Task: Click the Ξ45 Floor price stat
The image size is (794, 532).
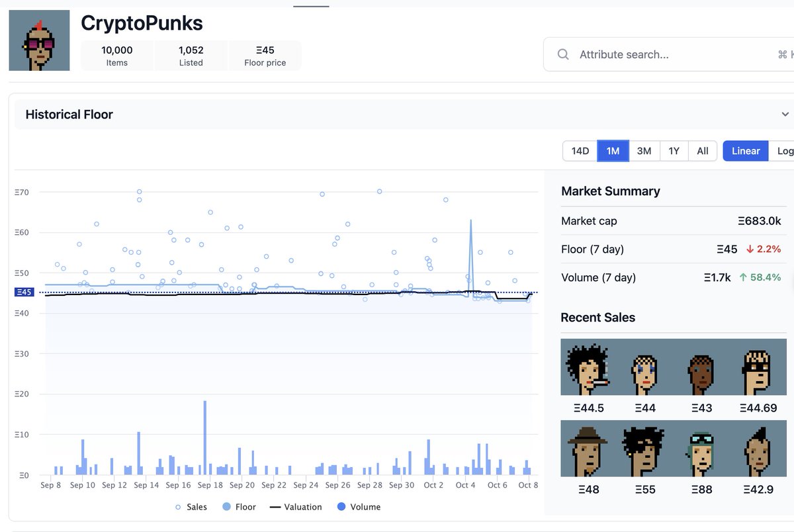Action: click(x=265, y=56)
